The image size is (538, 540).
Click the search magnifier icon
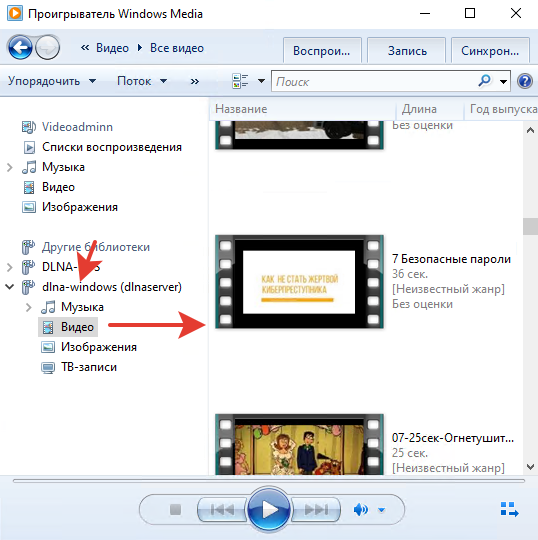(x=485, y=81)
